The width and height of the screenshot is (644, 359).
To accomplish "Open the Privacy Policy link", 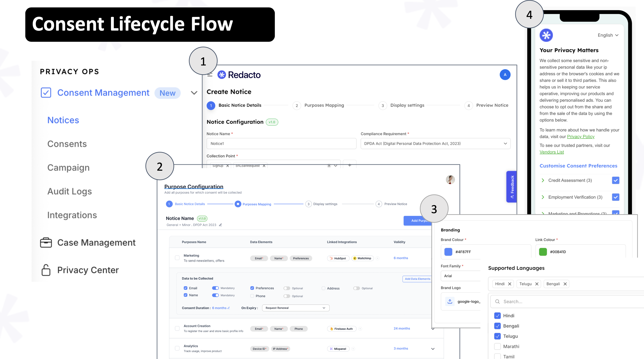I will (581, 137).
